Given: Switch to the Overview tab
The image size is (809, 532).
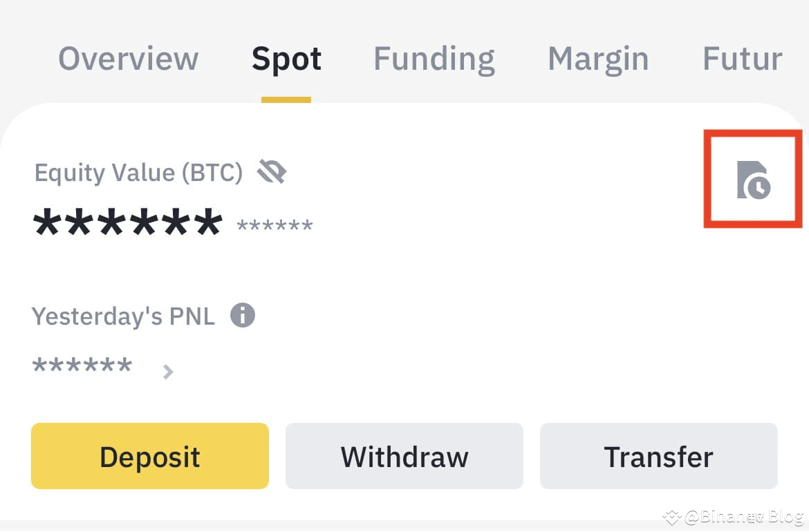Looking at the screenshot, I should tap(128, 58).
